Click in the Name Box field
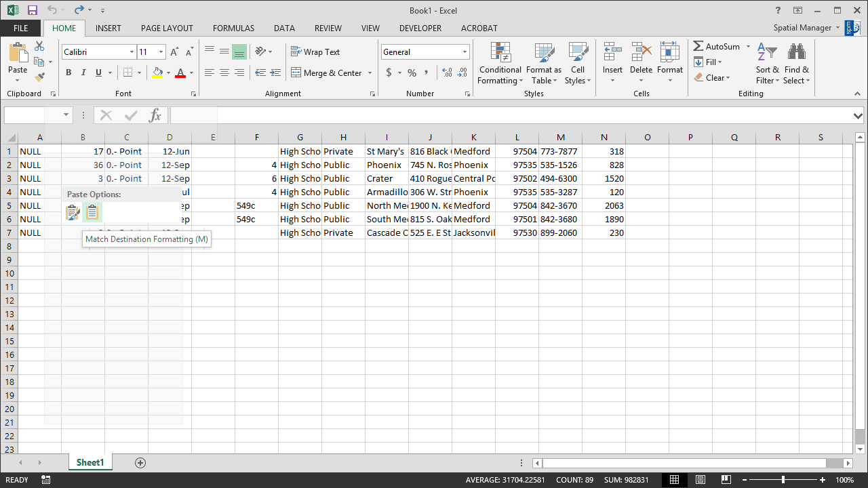868x488 pixels. click(32, 115)
